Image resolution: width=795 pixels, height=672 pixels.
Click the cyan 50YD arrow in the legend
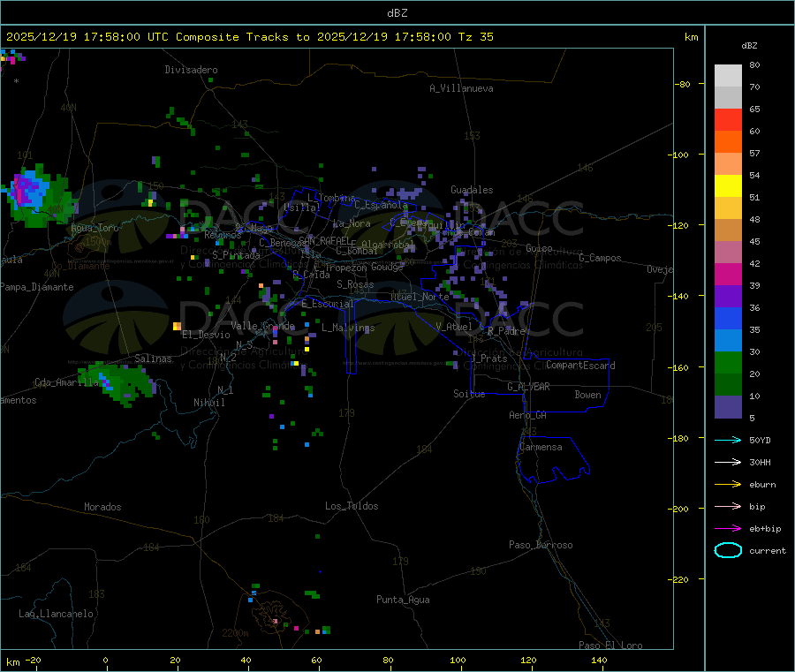coord(728,440)
